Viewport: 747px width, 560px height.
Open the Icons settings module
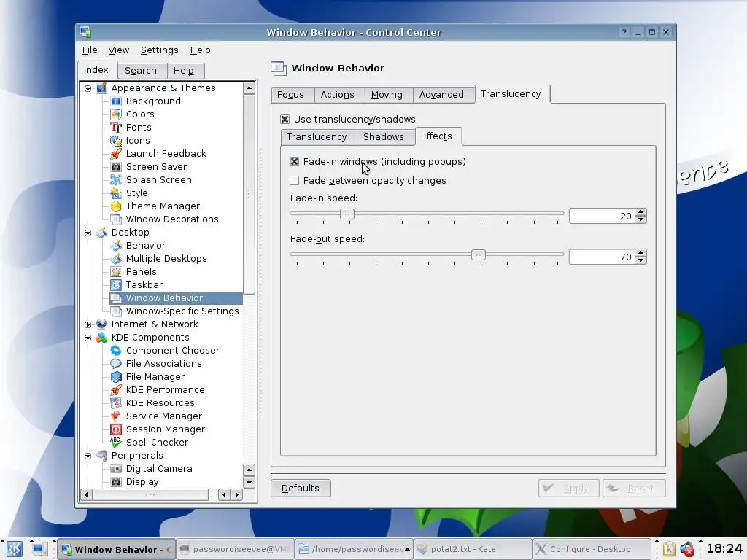[x=116, y=141]
